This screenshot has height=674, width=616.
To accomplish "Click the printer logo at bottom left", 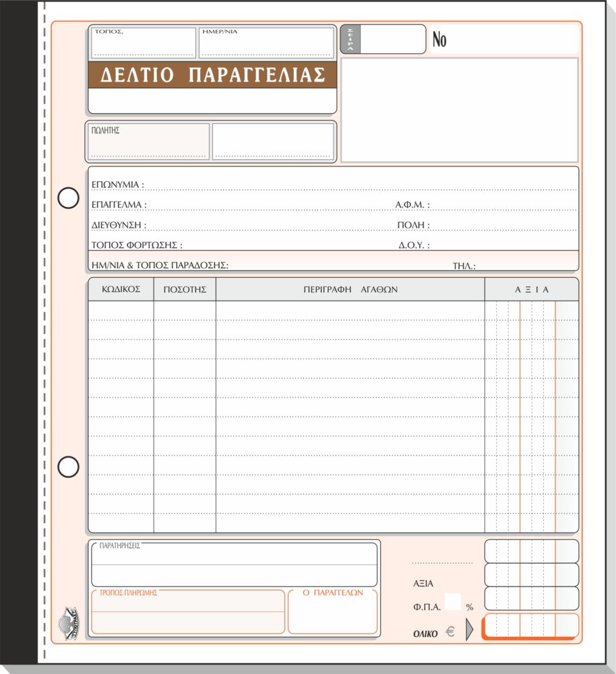I will (69, 623).
